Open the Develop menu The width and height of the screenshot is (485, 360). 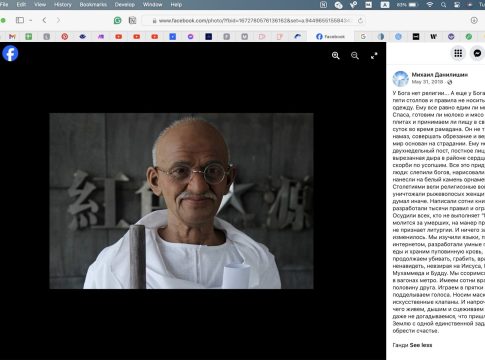pyautogui.click(x=125, y=5)
